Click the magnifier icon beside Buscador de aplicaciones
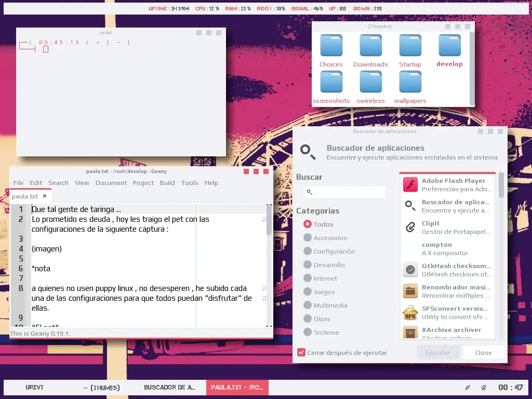Image resolution: width=532 pixels, height=399 pixels. (308, 151)
